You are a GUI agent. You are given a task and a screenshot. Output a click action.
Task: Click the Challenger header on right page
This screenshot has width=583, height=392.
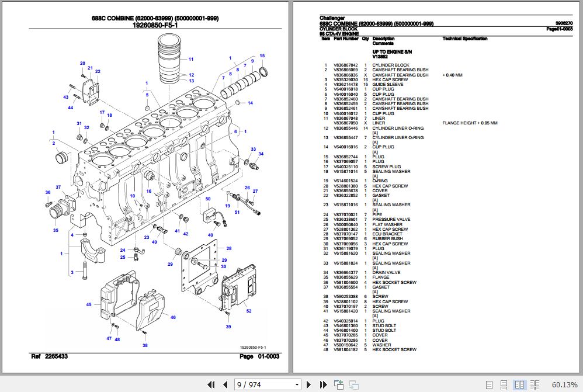332,18
